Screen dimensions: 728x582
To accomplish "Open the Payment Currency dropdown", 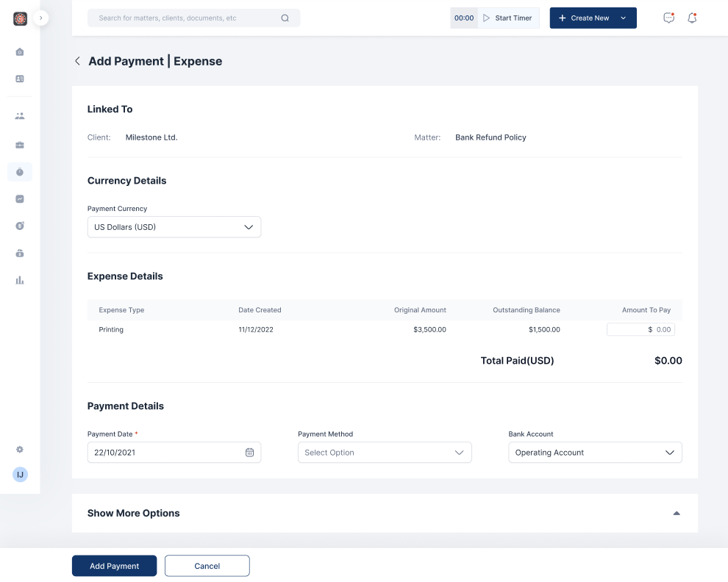I will coord(174,227).
